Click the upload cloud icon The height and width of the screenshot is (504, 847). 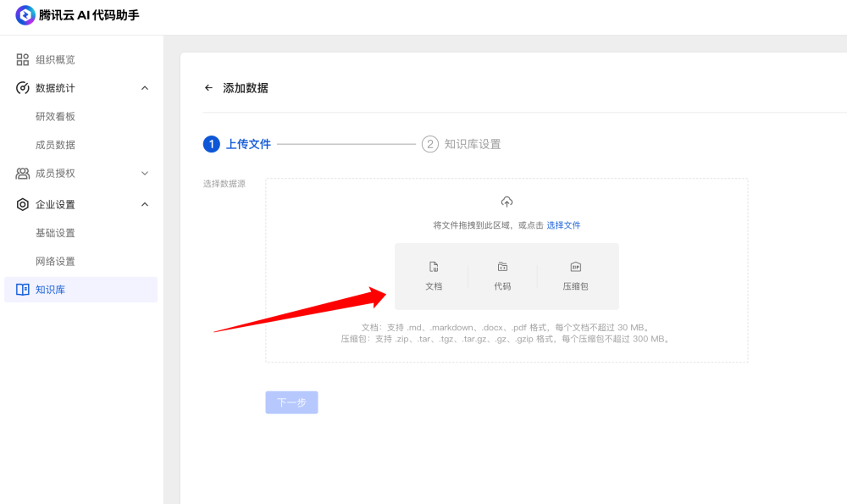pos(507,202)
